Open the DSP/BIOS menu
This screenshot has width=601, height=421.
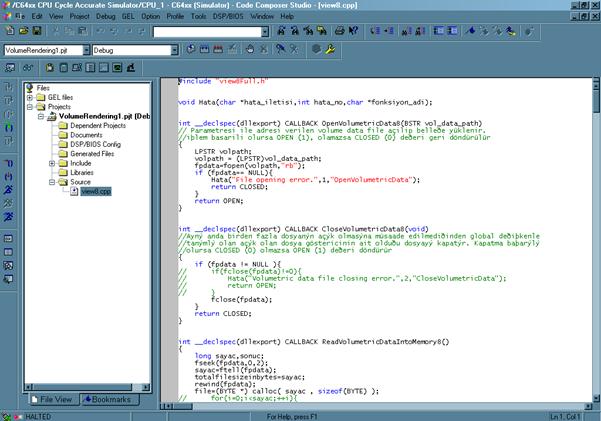[226, 17]
